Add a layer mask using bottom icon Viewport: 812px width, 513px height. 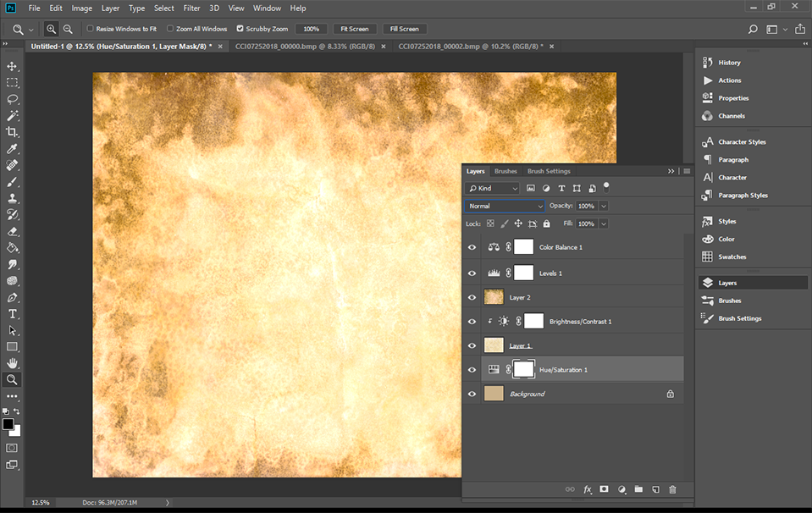coord(604,489)
